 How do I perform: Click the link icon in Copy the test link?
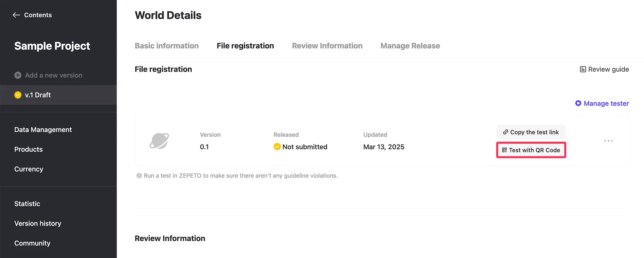(x=505, y=132)
